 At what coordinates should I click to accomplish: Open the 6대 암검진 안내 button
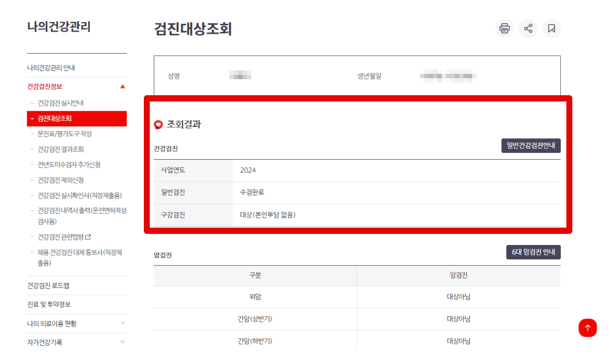pos(534,252)
